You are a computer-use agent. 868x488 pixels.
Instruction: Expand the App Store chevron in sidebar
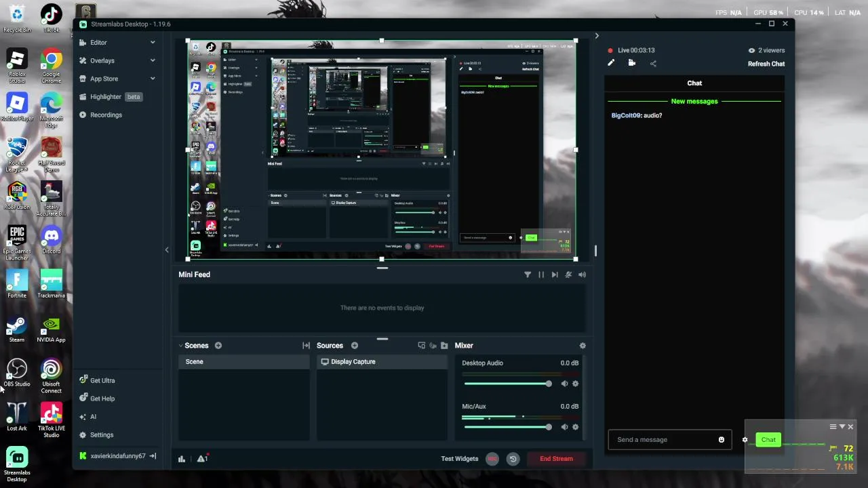tap(153, 79)
